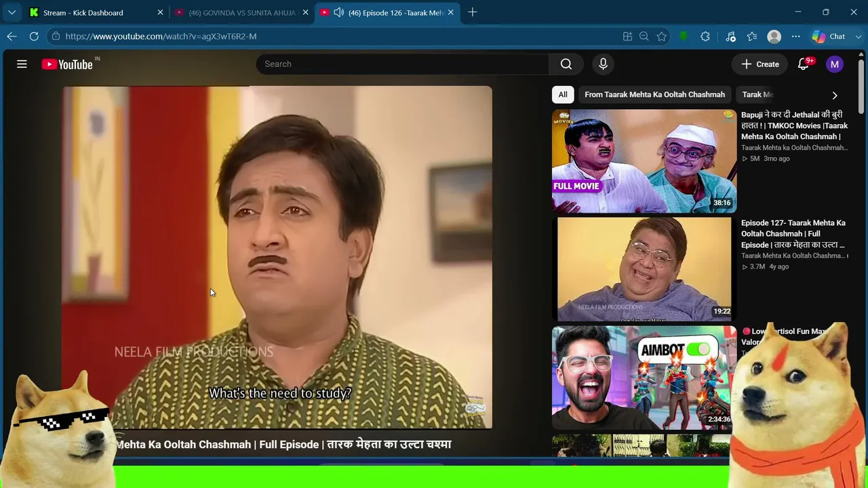
Task: Open Copilot Chat
Action: (829, 36)
